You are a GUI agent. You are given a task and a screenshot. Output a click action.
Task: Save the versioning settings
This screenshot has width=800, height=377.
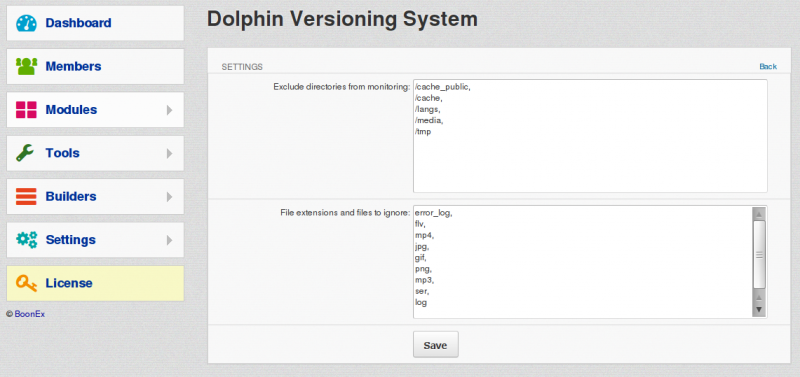click(x=436, y=345)
